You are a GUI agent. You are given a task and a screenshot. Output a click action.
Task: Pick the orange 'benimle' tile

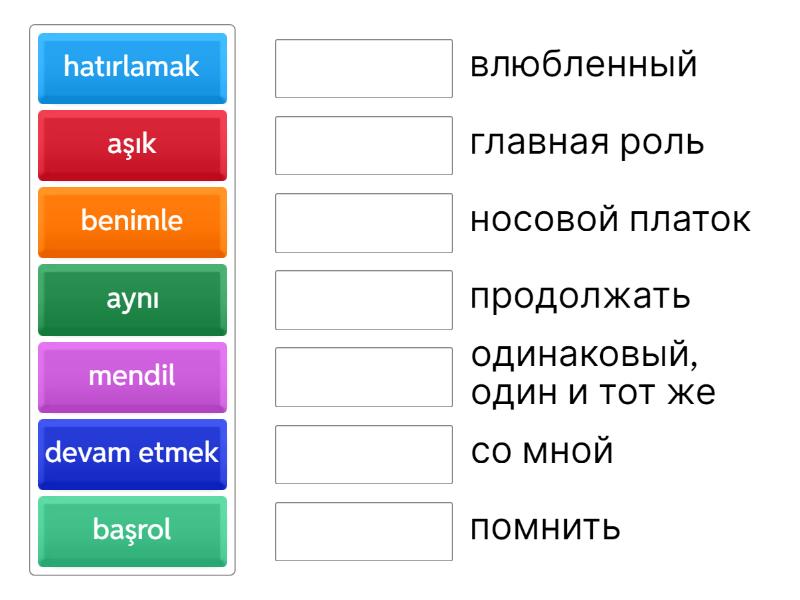coord(132,222)
